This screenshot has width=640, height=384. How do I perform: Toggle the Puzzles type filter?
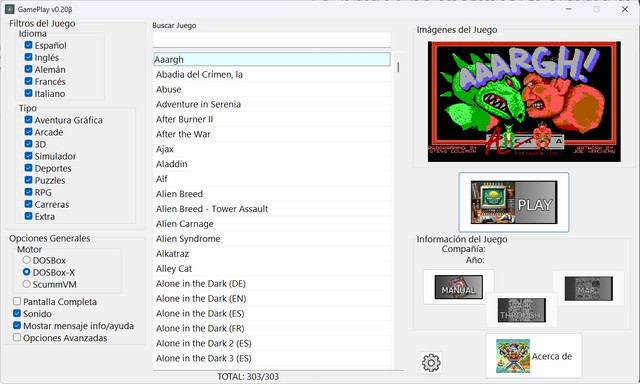click(x=28, y=180)
